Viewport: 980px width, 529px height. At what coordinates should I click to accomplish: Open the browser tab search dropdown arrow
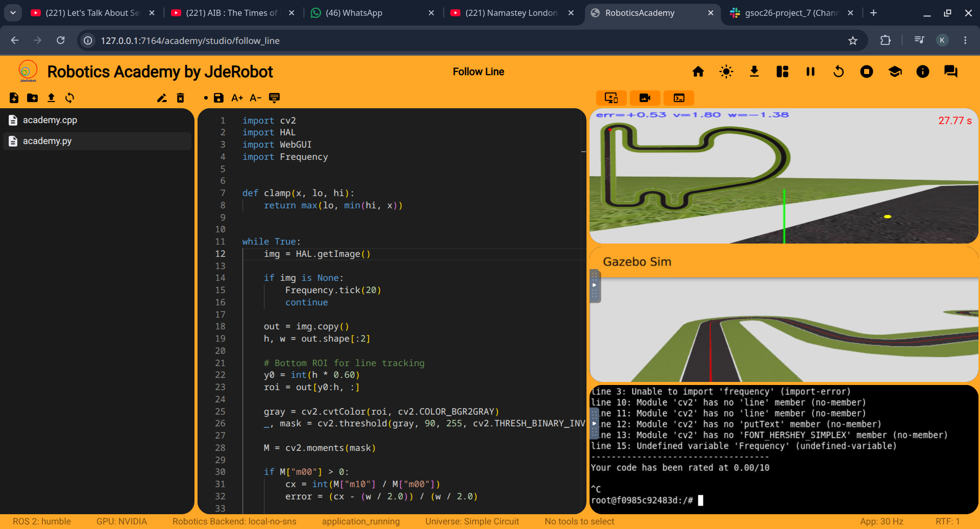(13, 13)
